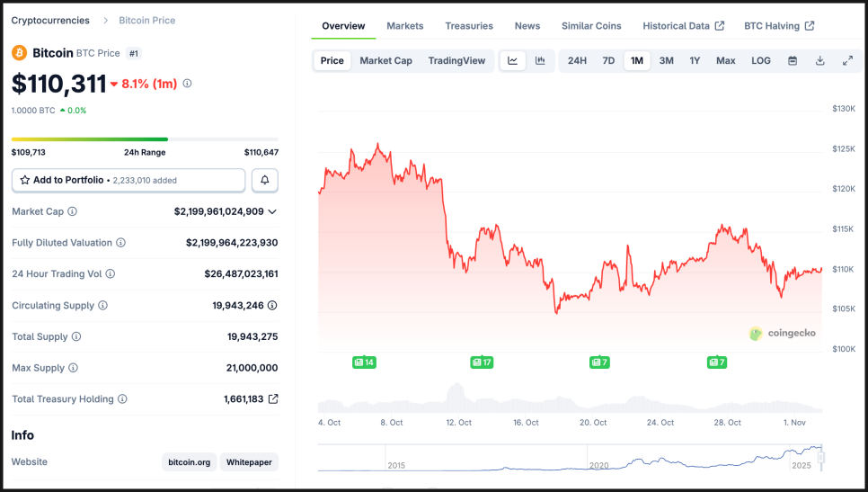868x492 pixels.
Task: Open the bitcoin.org website link
Action: coord(189,462)
